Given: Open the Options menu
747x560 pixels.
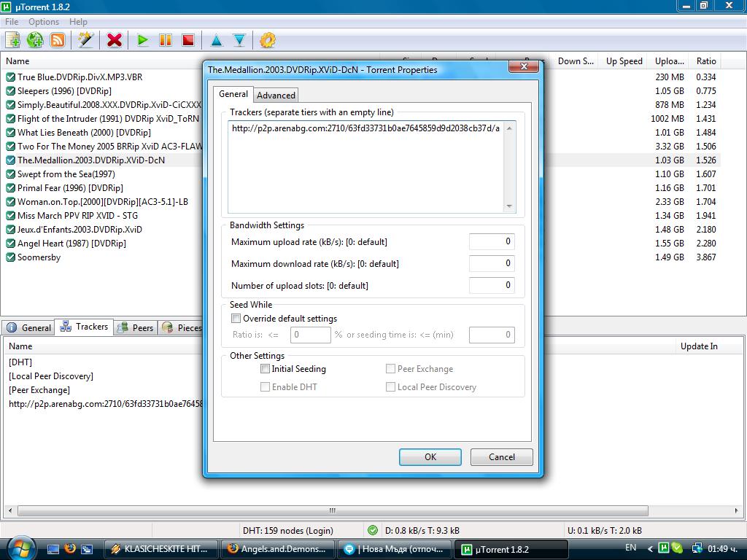Looking at the screenshot, I should point(43,21).
